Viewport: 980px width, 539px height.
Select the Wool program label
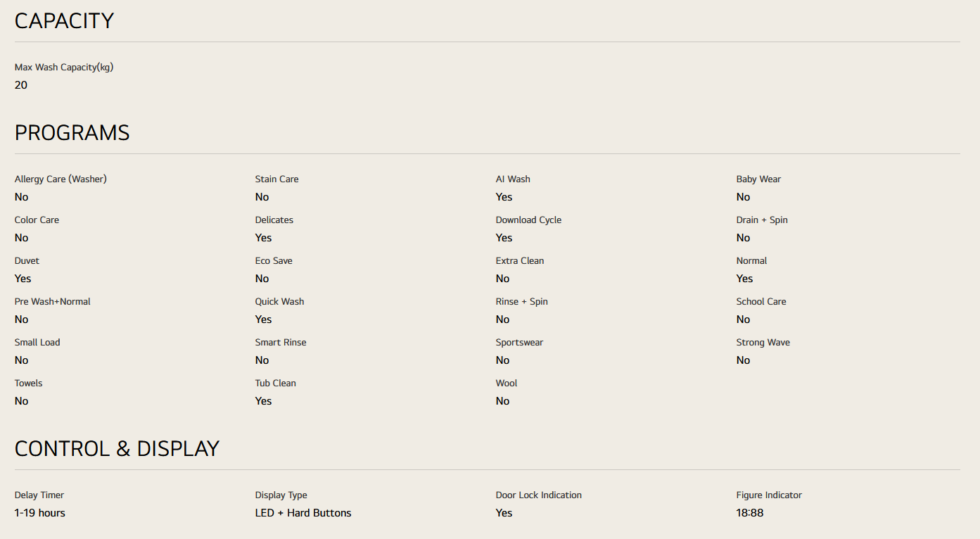(507, 383)
